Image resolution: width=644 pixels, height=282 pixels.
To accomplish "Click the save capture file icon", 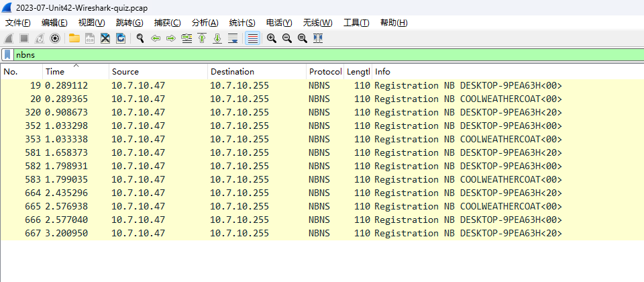I will point(90,39).
